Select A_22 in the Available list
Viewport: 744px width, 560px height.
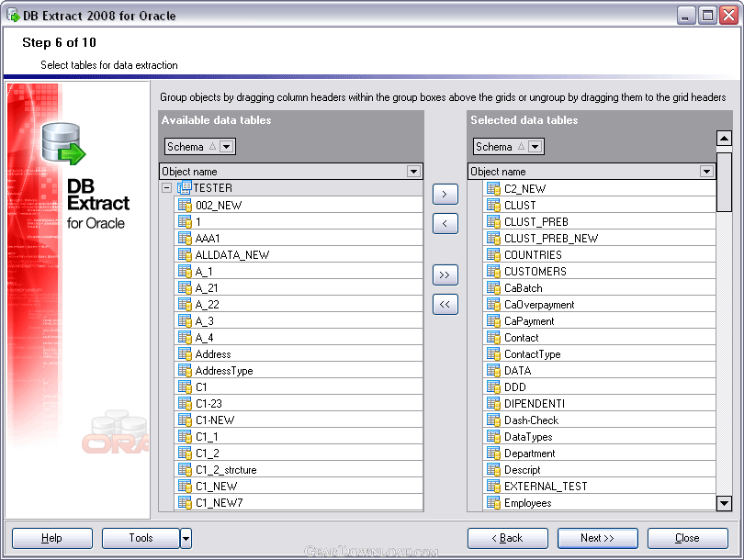coord(299,305)
